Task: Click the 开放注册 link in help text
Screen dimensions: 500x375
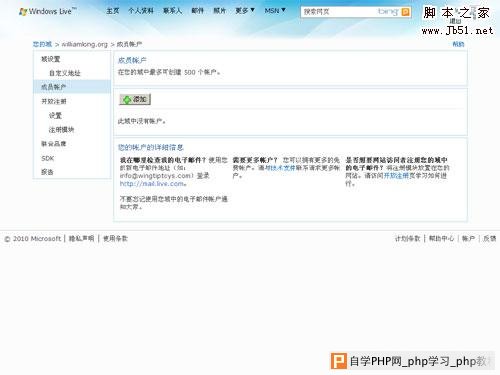Action: coord(396,176)
